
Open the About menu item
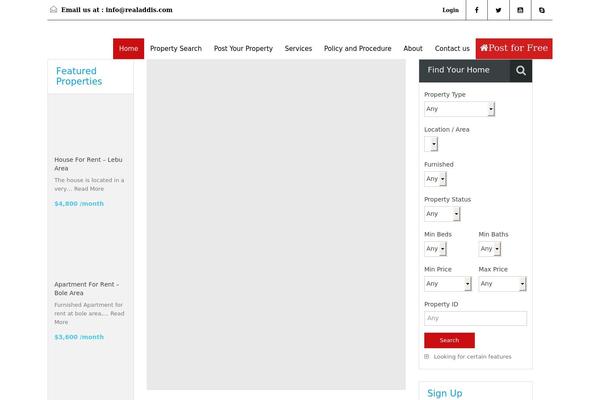click(x=413, y=49)
